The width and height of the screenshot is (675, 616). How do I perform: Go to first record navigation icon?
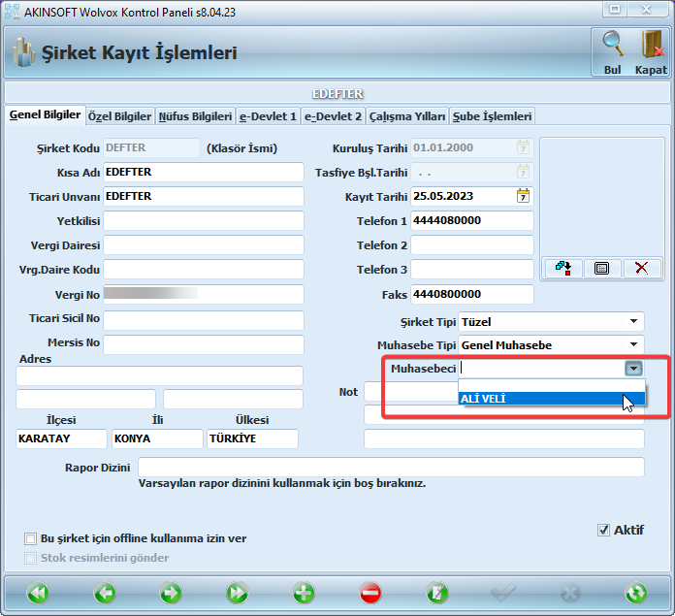coord(38,593)
